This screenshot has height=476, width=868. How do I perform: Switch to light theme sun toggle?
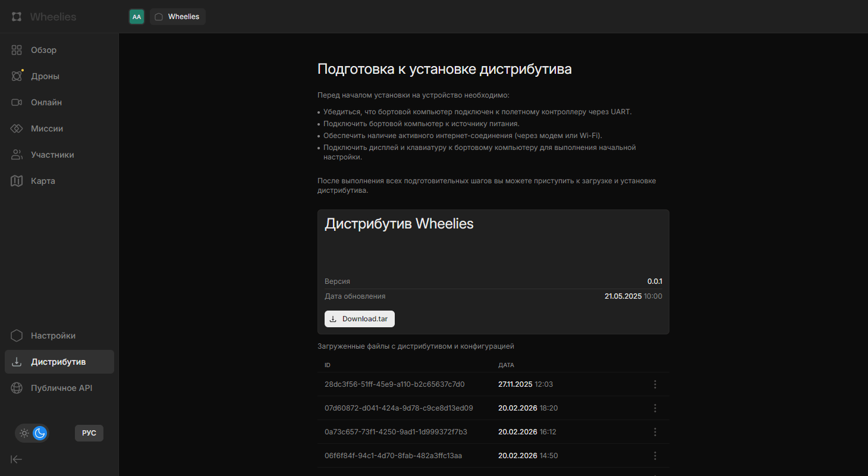point(24,433)
